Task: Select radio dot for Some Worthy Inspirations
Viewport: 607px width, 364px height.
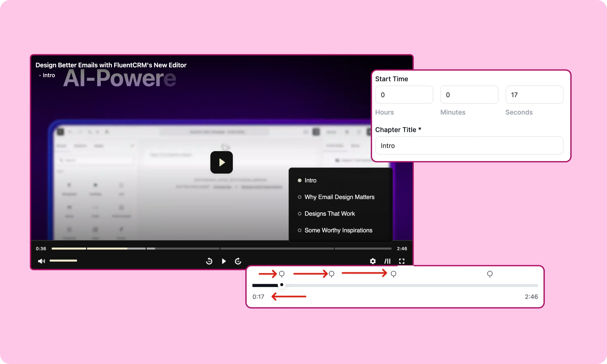Action: pos(300,231)
